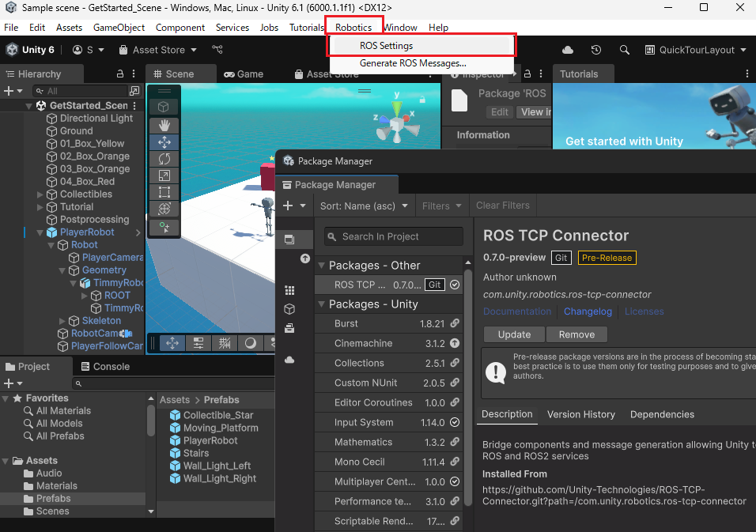Open the Filters dropdown in Package Manager
The image size is (756, 532).
442,206
